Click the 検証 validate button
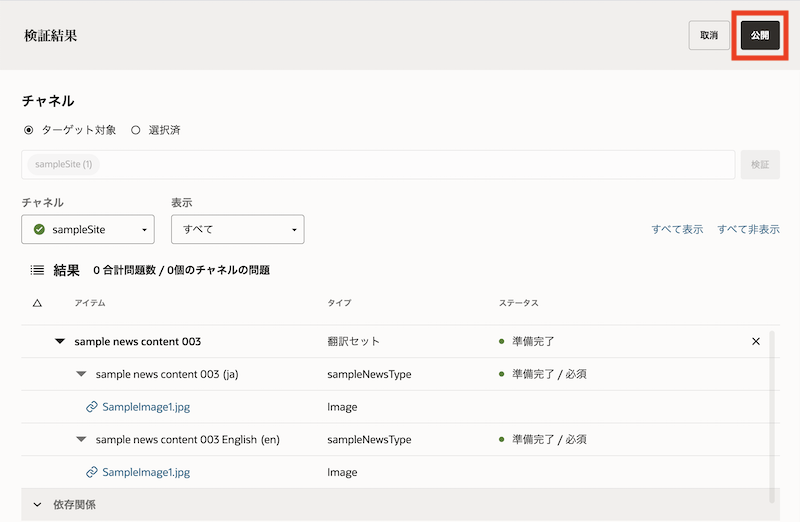800x522 pixels. click(x=760, y=164)
